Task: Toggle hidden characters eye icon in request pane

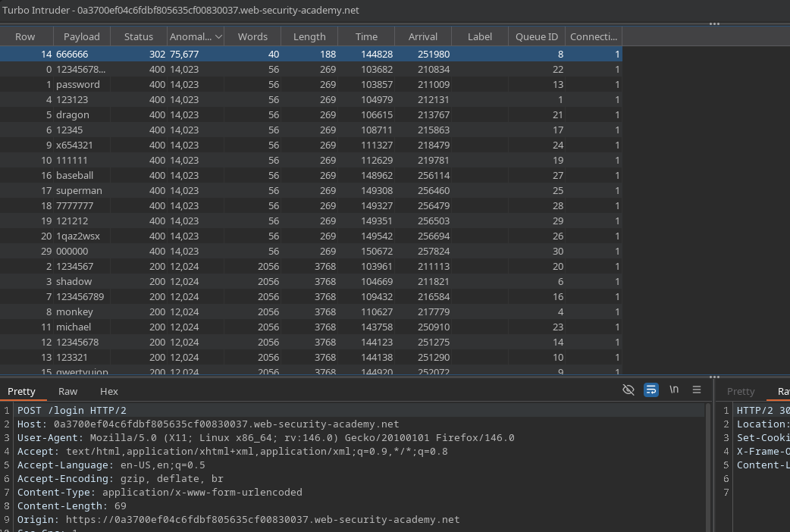Action: click(628, 390)
